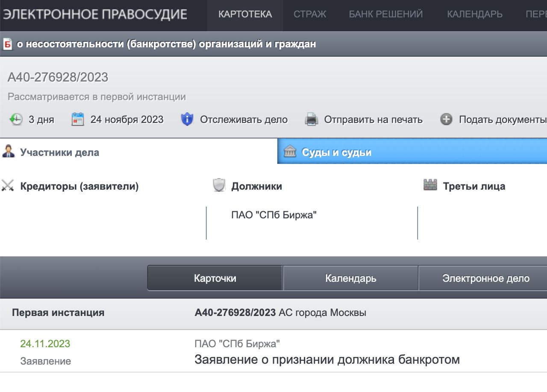Switch to the Календарь view button
Viewport: 547px width, 392px height.
350,278
